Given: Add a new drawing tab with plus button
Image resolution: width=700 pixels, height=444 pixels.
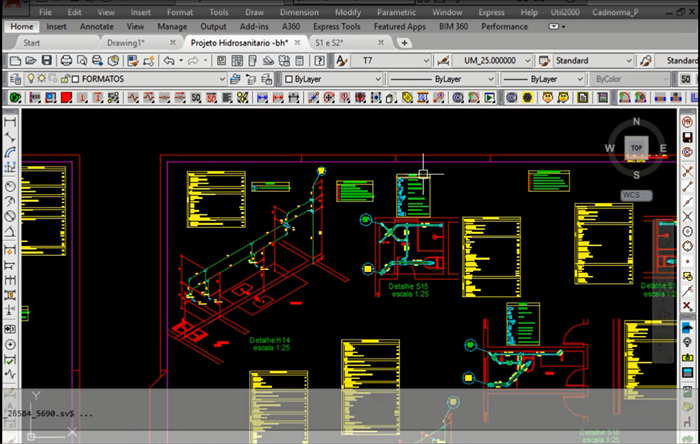Looking at the screenshot, I should (x=404, y=43).
